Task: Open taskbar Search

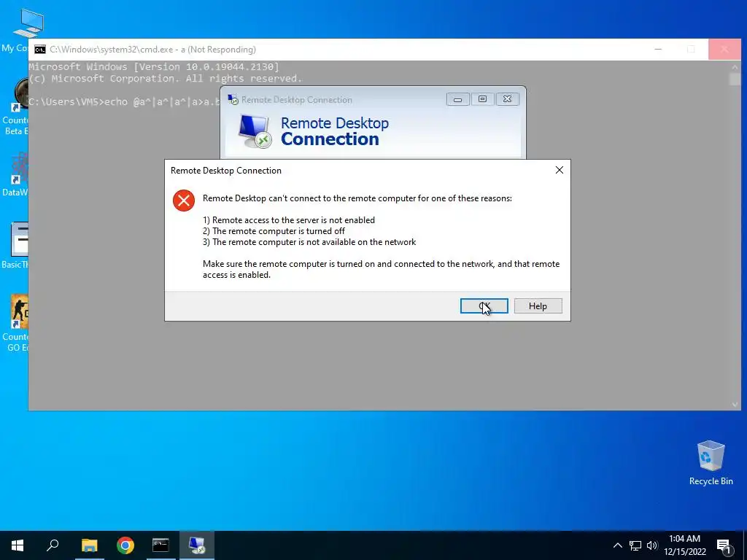Action: (x=53, y=545)
